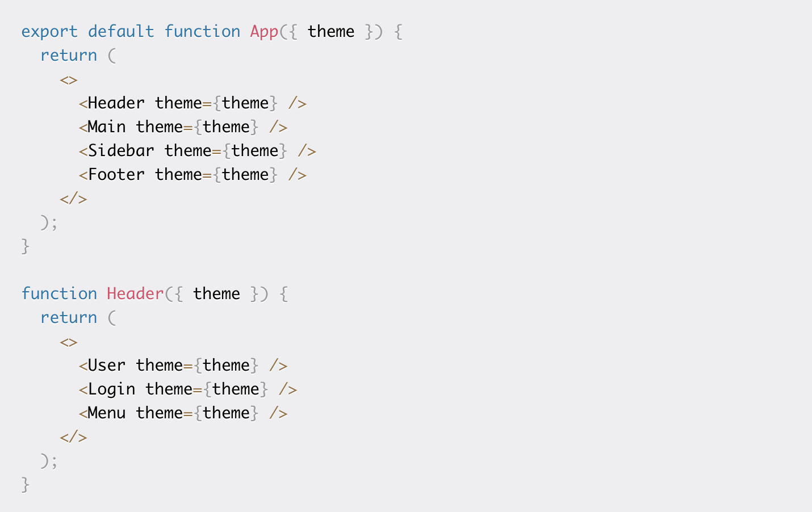Click the App function name
Viewport: 812px width, 512px height.
click(264, 32)
